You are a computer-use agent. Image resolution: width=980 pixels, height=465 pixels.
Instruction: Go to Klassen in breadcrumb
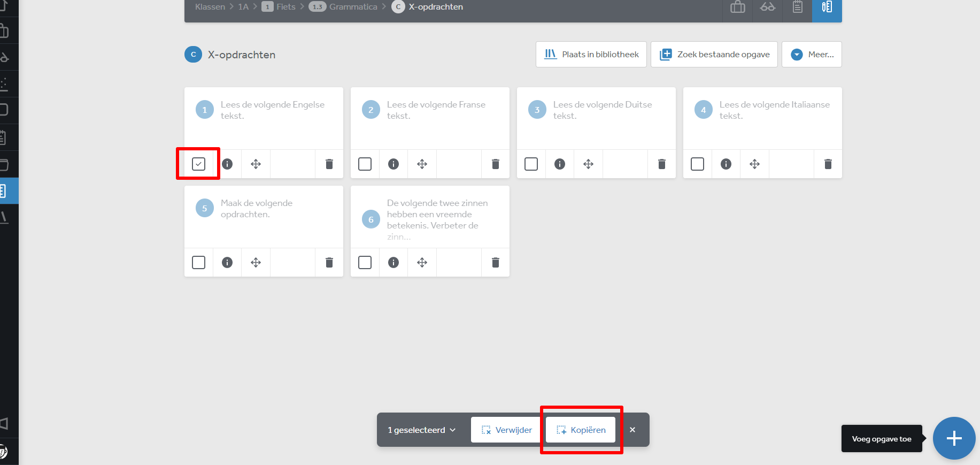click(x=210, y=7)
